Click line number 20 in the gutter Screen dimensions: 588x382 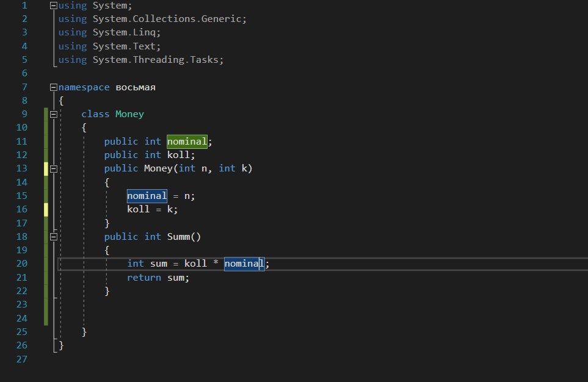[22, 264]
